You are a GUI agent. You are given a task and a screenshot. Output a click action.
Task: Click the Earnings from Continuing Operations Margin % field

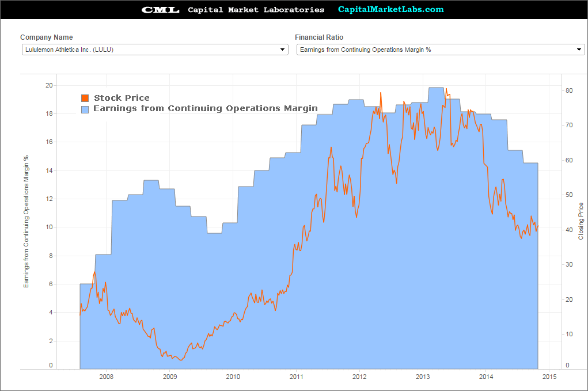441,50
